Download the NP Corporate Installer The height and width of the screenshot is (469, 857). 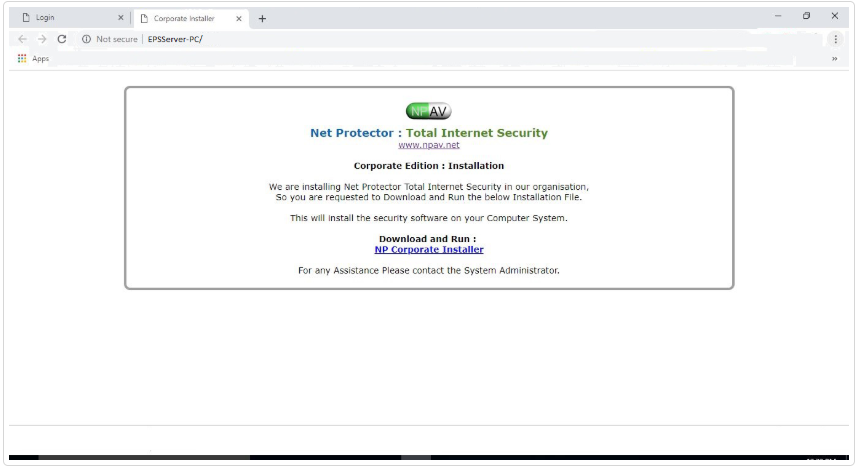428,250
